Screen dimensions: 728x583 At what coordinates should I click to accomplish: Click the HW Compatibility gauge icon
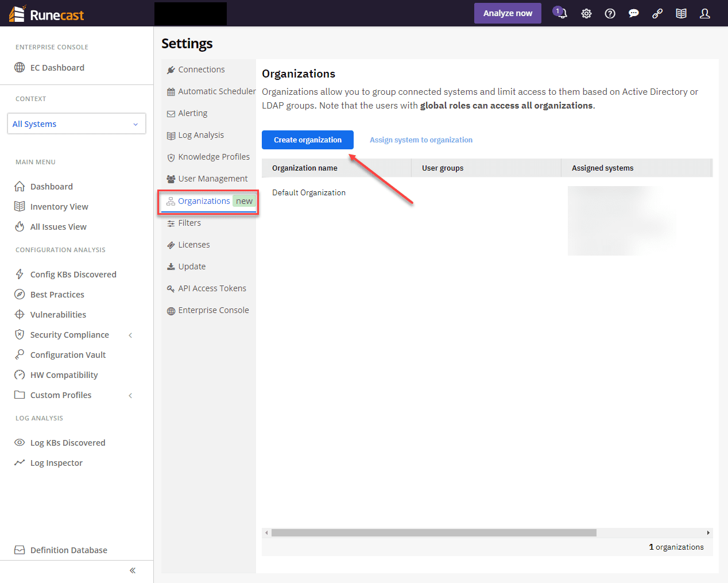click(20, 374)
